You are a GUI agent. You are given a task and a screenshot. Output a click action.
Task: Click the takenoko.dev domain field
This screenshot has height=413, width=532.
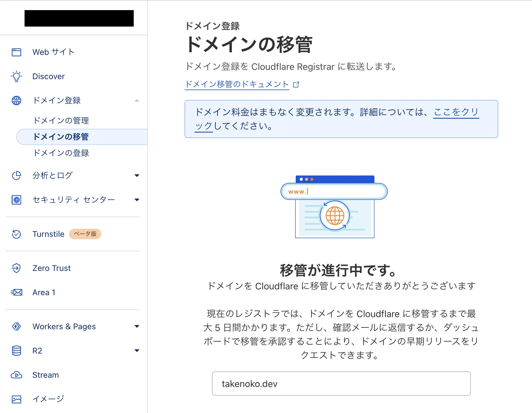click(x=341, y=384)
